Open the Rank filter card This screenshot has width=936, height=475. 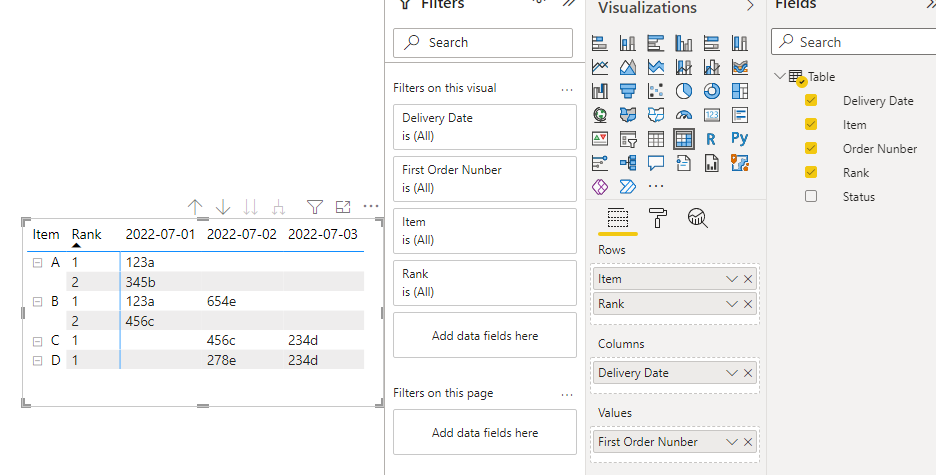pos(485,283)
